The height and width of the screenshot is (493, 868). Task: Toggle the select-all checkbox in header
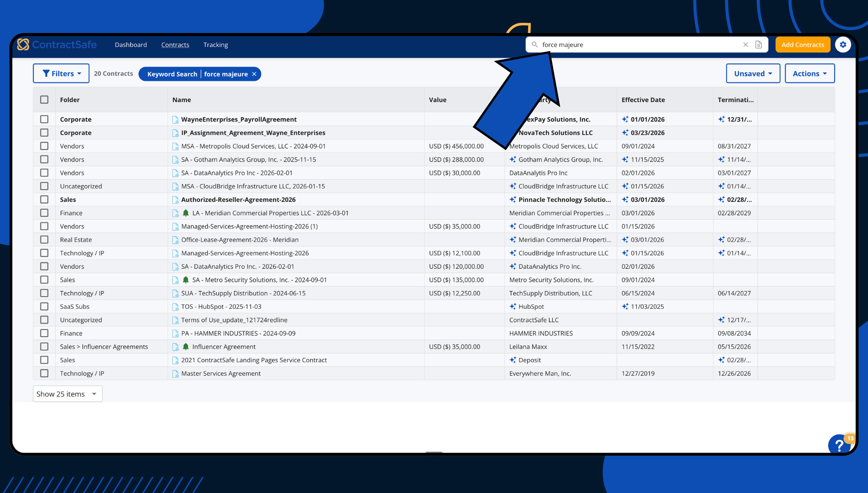(x=44, y=99)
